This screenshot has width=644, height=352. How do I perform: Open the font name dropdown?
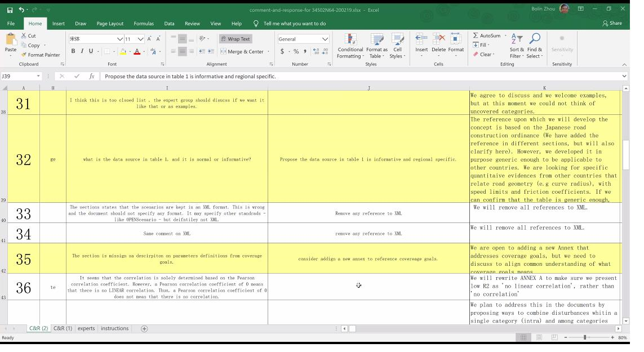(x=119, y=39)
